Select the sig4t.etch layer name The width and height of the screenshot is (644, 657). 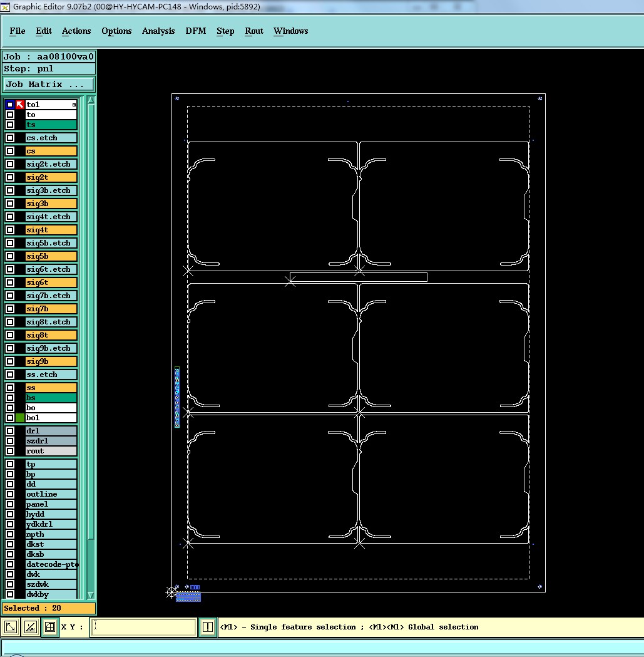(51, 217)
